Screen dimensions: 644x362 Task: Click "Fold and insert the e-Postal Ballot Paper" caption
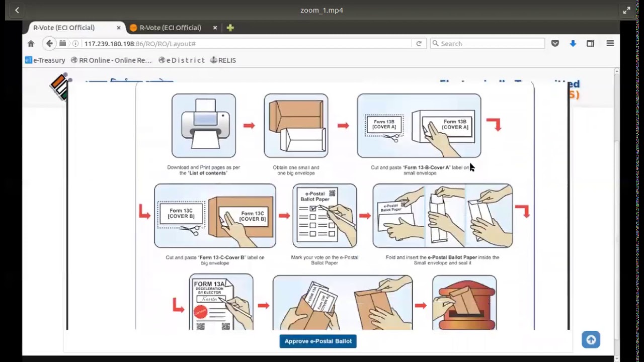pos(442,260)
